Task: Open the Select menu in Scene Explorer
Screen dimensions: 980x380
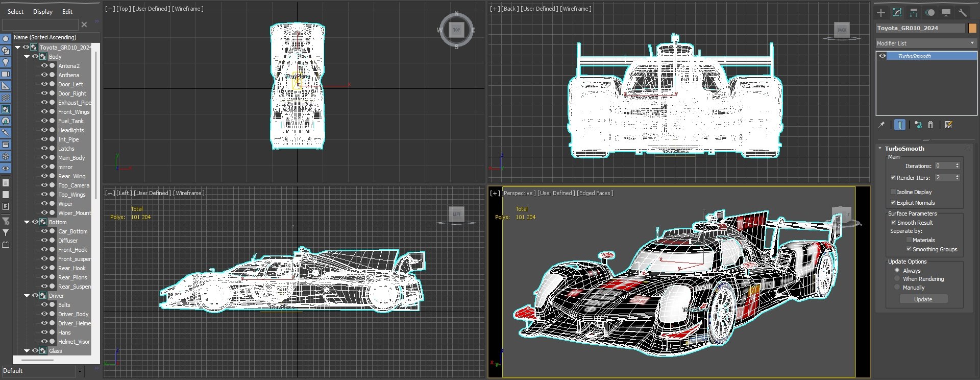Action: 15,12
